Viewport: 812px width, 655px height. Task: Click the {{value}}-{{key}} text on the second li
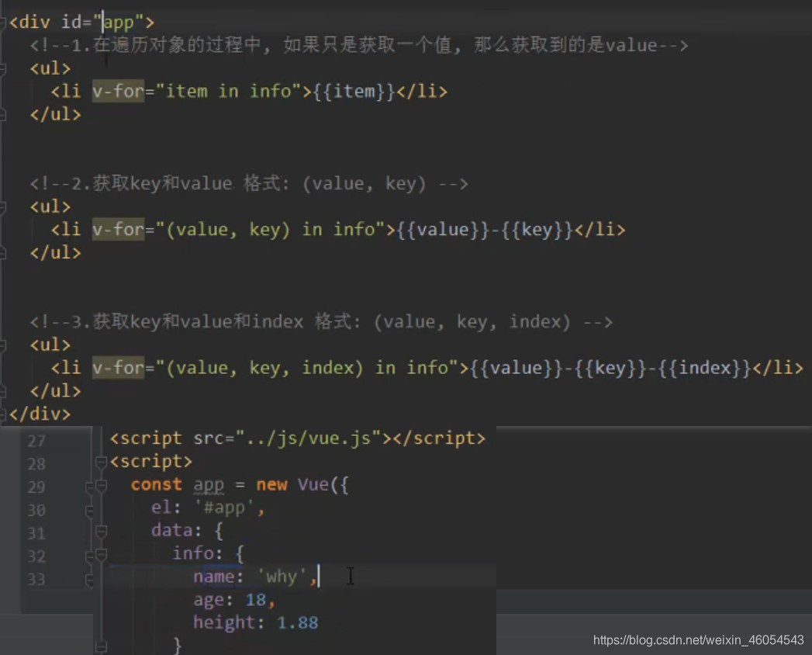tap(485, 230)
